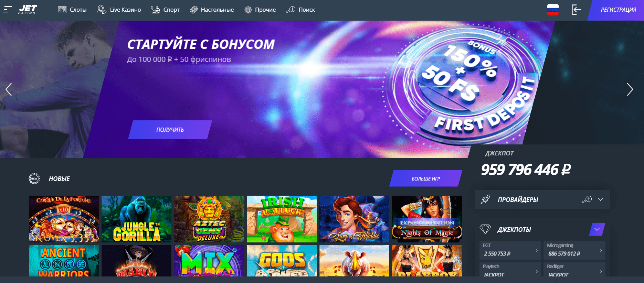Click the login arrow icon

pyautogui.click(x=576, y=10)
